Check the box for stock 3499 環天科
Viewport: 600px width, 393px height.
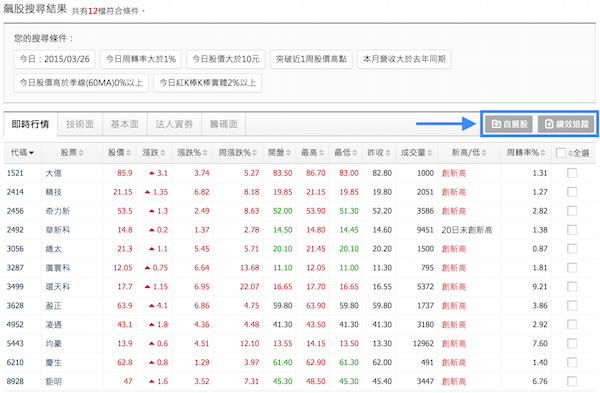click(572, 287)
